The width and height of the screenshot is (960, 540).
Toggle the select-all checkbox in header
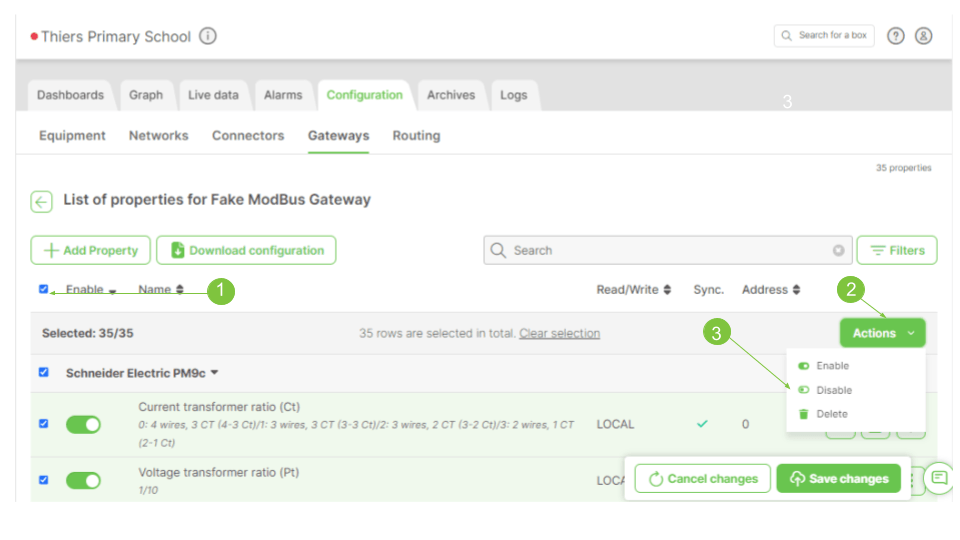click(x=43, y=289)
